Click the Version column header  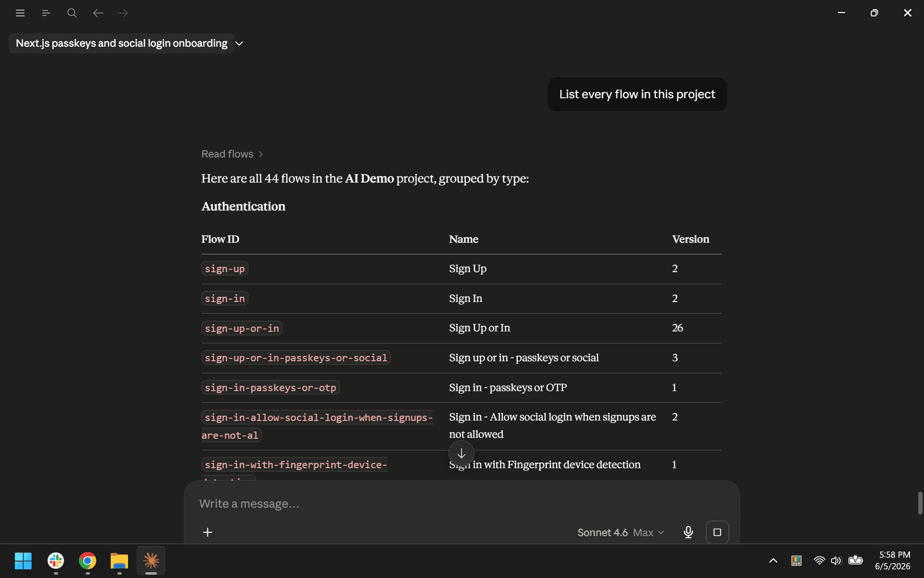pos(691,239)
